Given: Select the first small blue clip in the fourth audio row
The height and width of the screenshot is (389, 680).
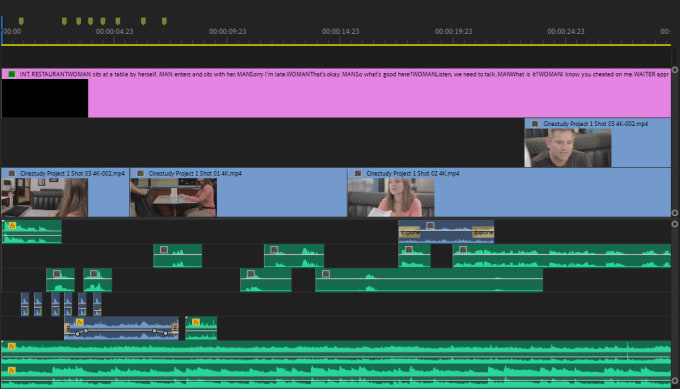Looking at the screenshot, I should 25,304.
